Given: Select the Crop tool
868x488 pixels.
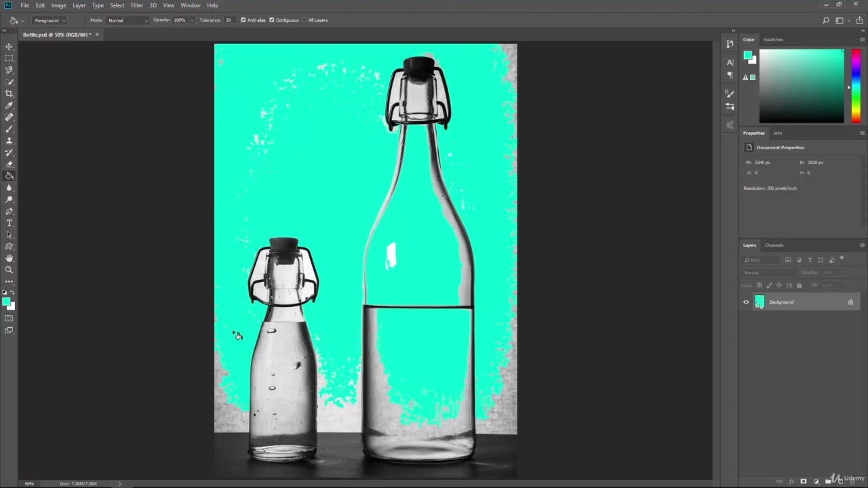Looking at the screenshot, I should click(x=9, y=94).
